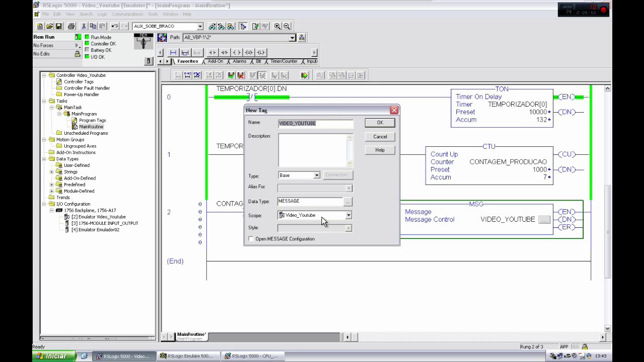This screenshot has height=362, width=644.
Task: Select Program Tags in organizer tree
Action: [92, 120]
